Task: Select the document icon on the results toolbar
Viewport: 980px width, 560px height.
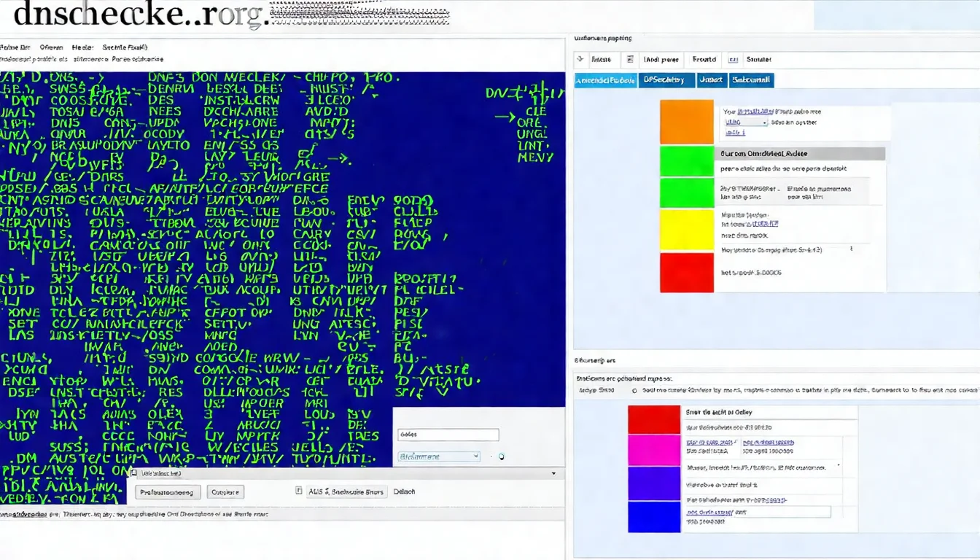Action: 631,59
